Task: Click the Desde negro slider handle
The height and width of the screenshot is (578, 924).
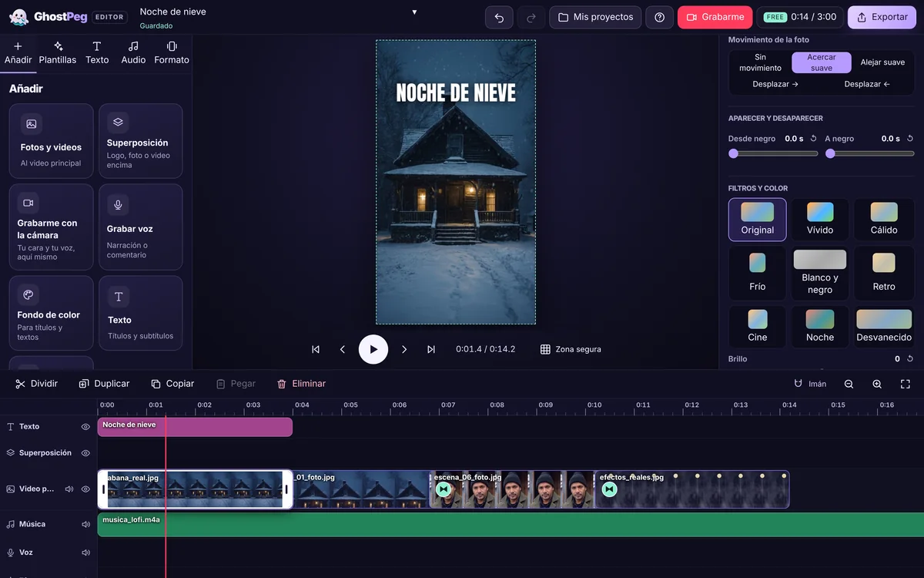Action: (733, 153)
